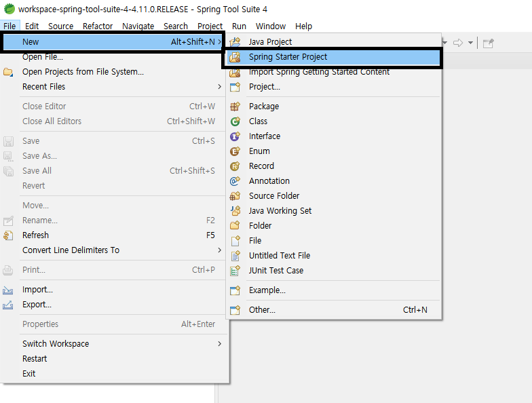Click the open perspective toolbar icon
This screenshot has width=532, height=403.
(x=489, y=43)
